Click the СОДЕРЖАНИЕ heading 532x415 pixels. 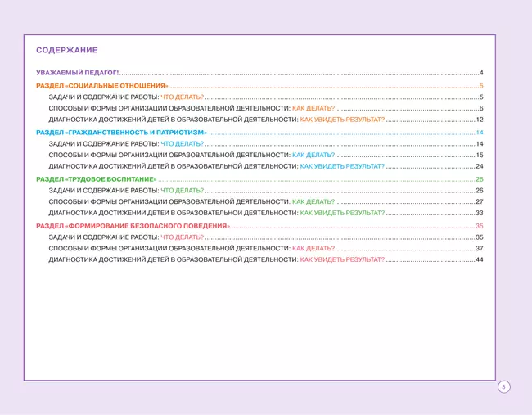67,51
